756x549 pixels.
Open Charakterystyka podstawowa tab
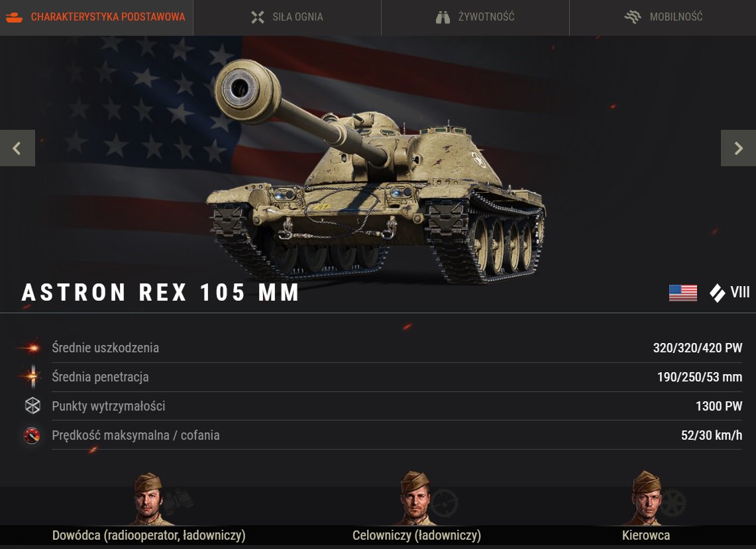(x=97, y=17)
